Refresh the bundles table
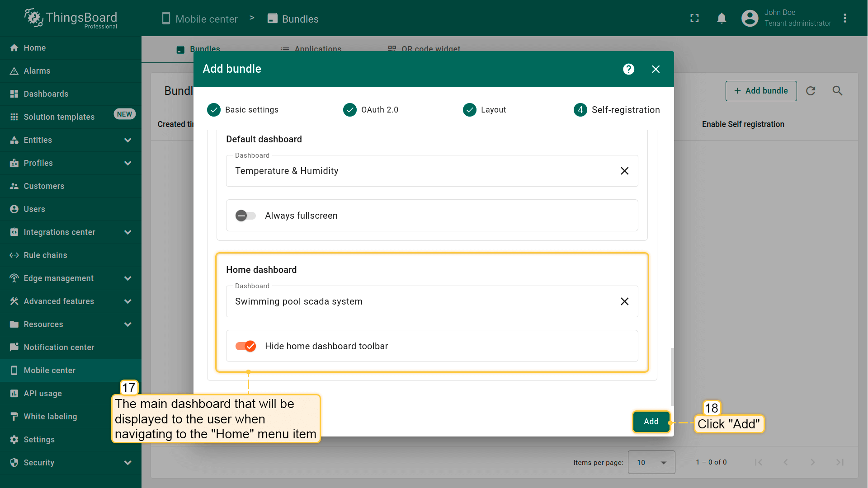The height and width of the screenshot is (488, 868). tap(811, 91)
